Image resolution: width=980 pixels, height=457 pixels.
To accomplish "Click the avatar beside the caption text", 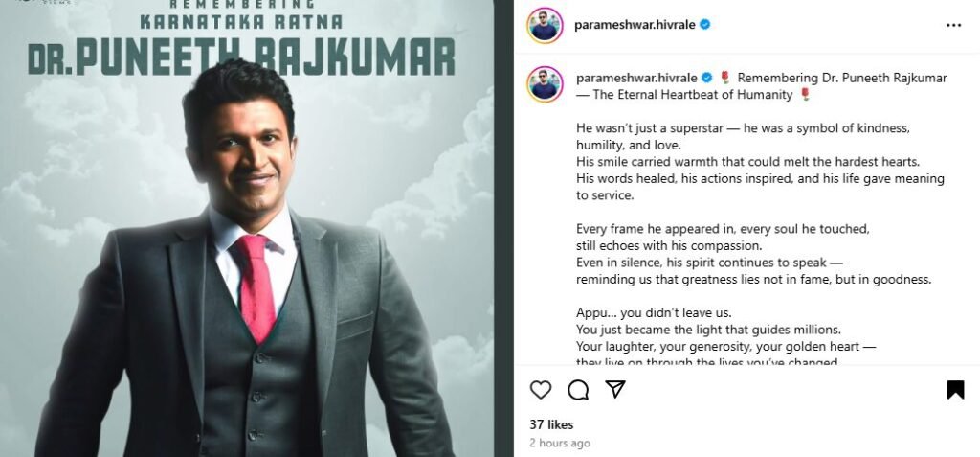I will [545, 84].
